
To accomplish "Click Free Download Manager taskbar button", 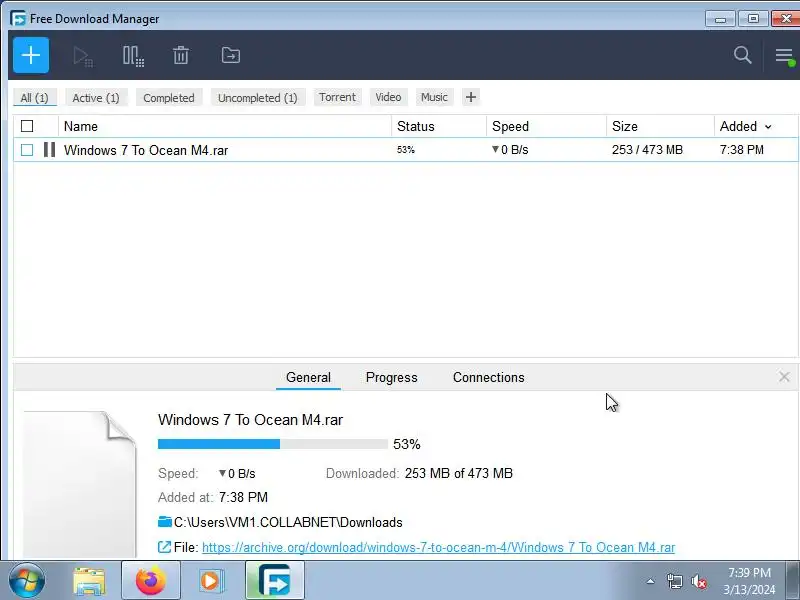I will point(275,581).
